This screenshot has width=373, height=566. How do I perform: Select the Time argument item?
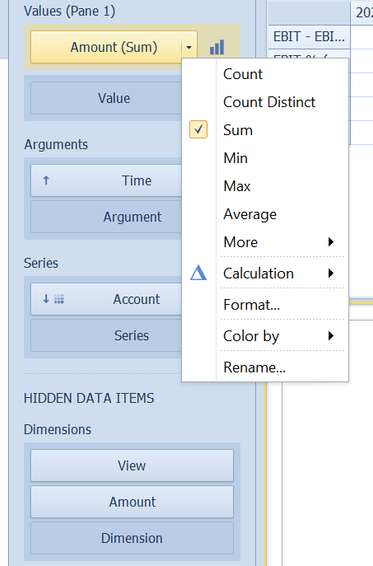[x=106, y=180]
